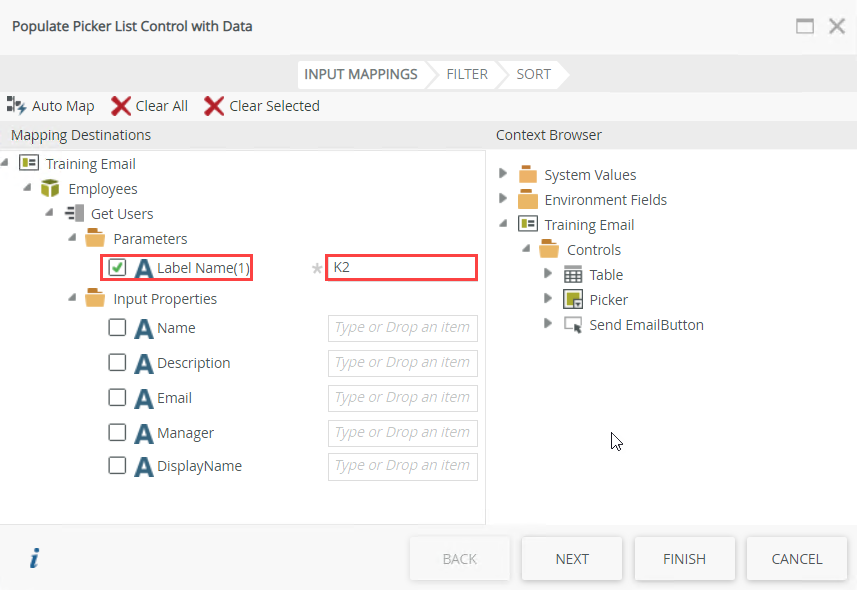Click the Get Users method icon
857x590 pixels.
[x=73, y=213]
